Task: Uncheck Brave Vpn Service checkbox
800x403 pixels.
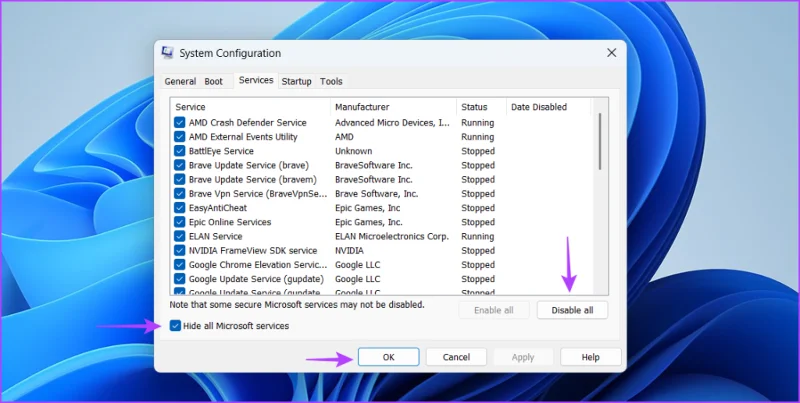Action: (x=180, y=194)
